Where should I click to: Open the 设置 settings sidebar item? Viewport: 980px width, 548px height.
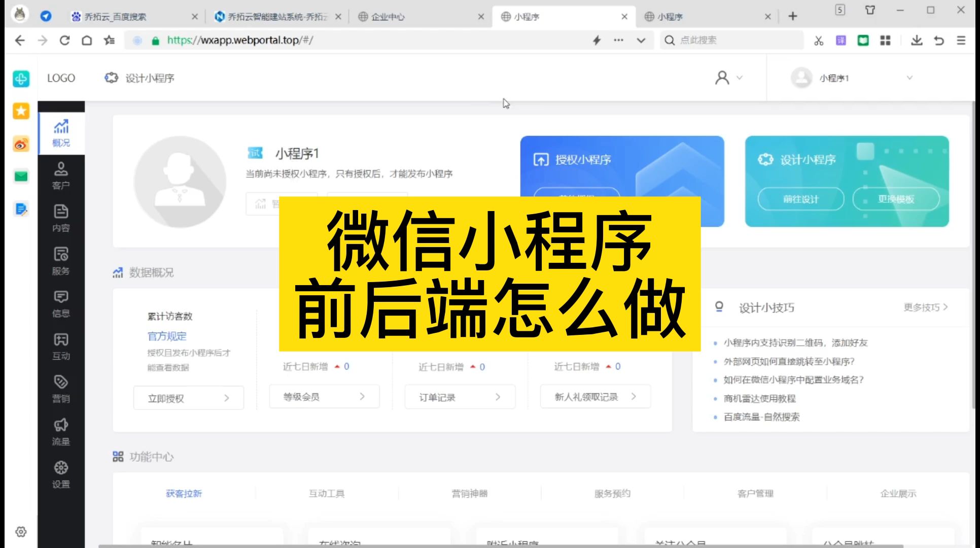[61, 475]
